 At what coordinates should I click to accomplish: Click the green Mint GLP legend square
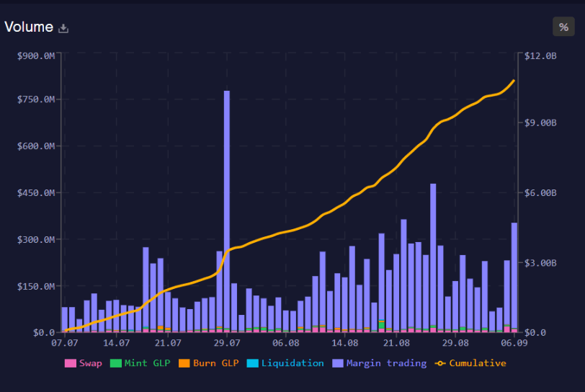(115, 364)
